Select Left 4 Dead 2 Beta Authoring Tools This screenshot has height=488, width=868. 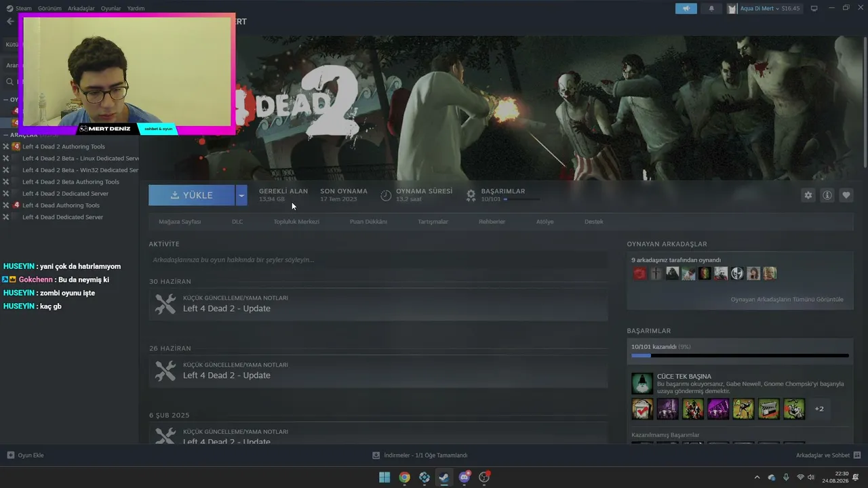pyautogui.click(x=71, y=182)
